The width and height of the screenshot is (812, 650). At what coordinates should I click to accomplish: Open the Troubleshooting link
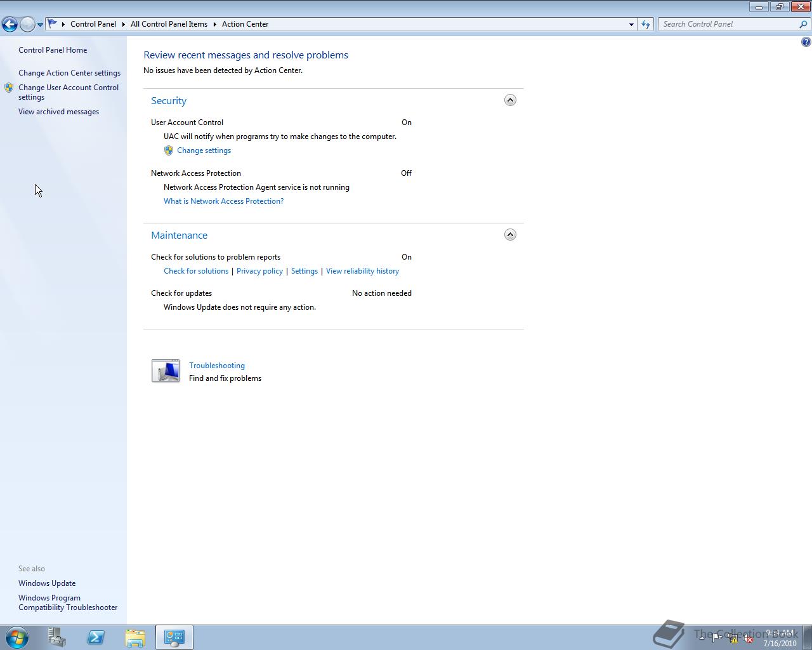click(217, 366)
